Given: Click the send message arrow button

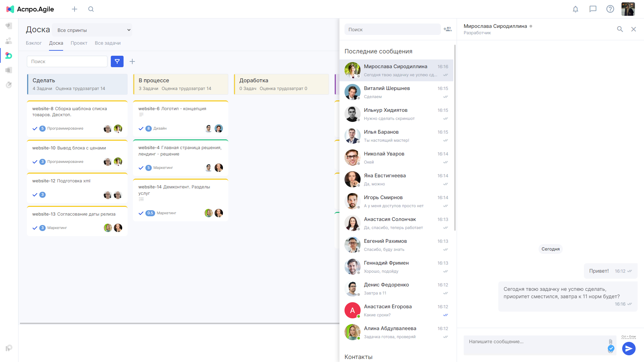Looking at the screenshot, I should pos(629,349).
